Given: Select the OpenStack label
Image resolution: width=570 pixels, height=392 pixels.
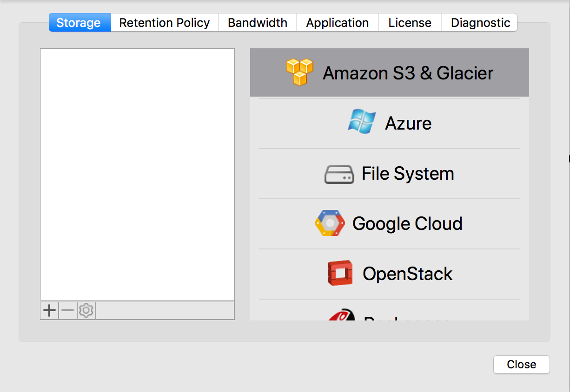Looking at the screenshot, I should coord(408,274).
